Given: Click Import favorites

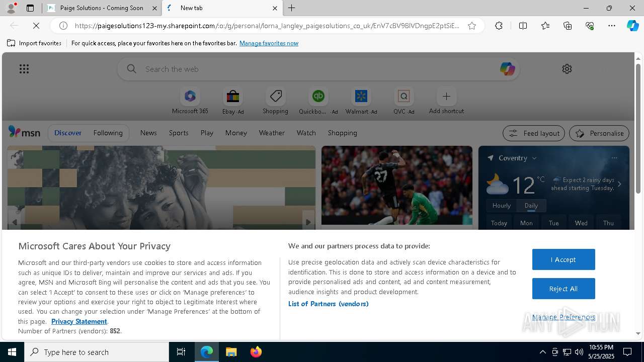Looking at the screenshot, I should pyautogui.click(x=34, y=43).
